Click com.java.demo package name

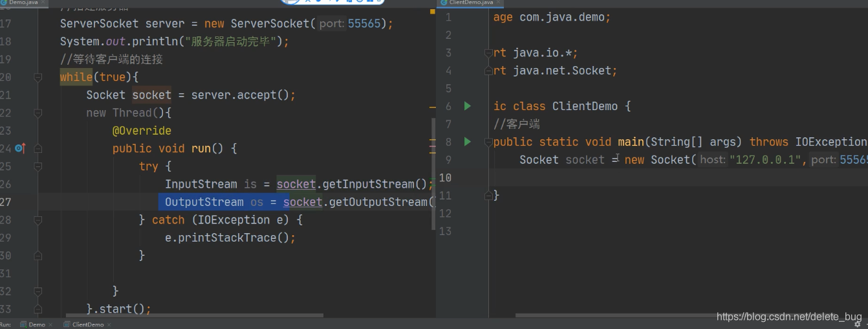562,17
